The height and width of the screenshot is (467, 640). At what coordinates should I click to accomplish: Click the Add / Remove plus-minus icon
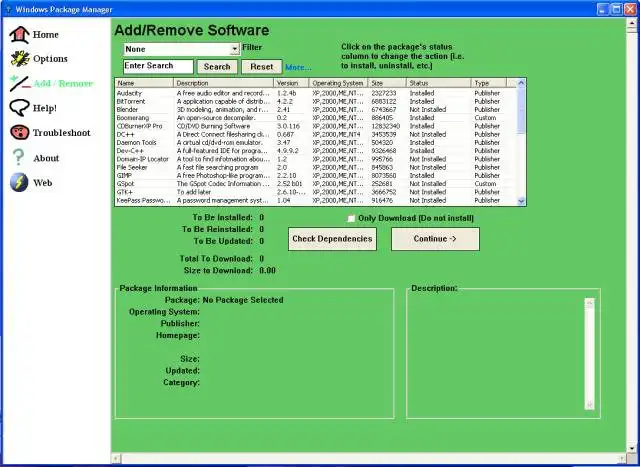20,83
